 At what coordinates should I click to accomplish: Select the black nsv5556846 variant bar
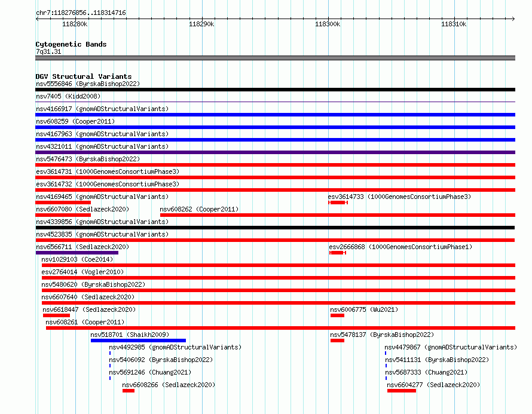[x=275, y=90]
